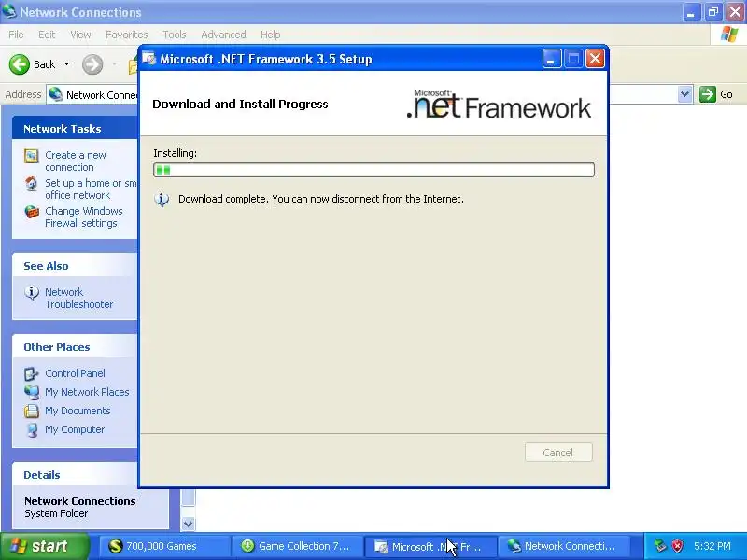The image size is (747, 560).
Task: Click the 5:32 PM system clock
Action: click(712, 546)
